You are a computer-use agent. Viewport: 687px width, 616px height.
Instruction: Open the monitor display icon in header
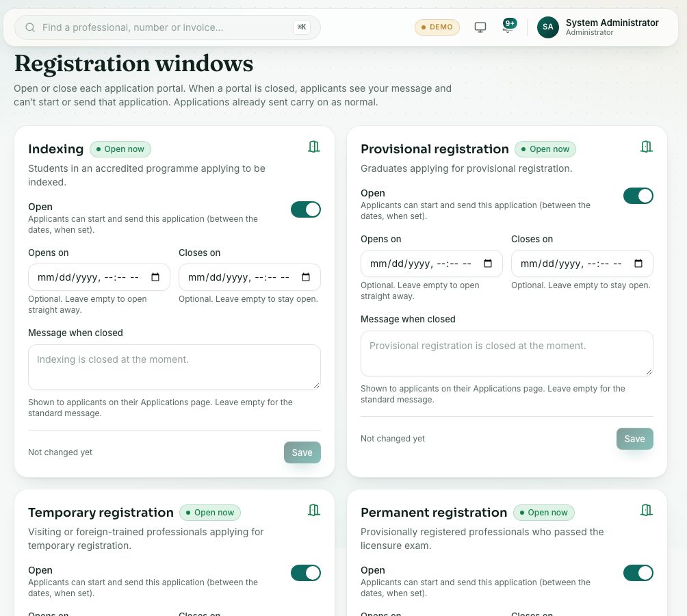(x=480, y=27)
